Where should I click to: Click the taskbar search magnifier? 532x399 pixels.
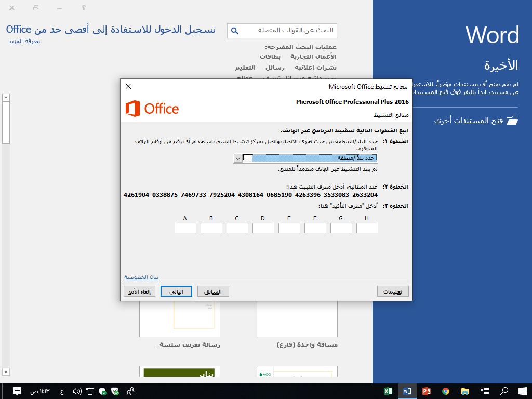504,391
